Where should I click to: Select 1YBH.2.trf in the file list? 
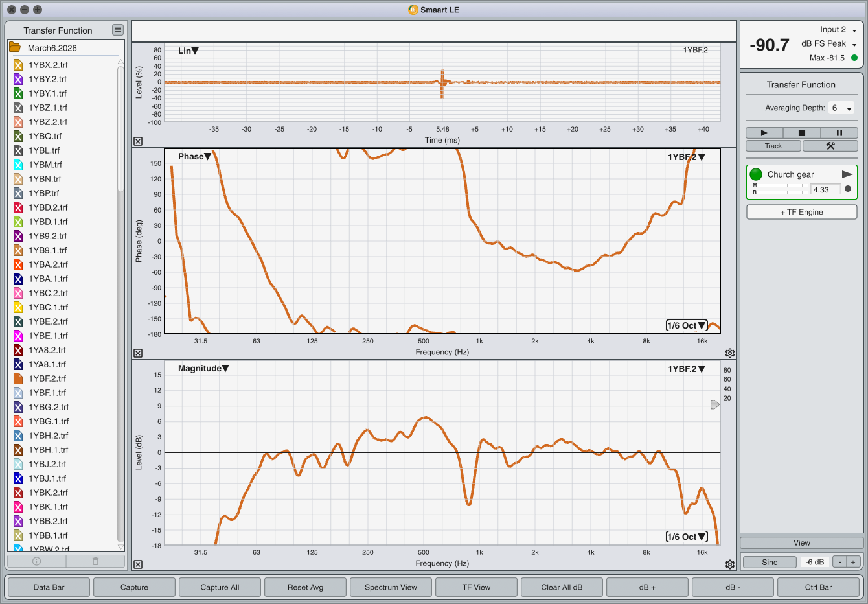(49, 436)
